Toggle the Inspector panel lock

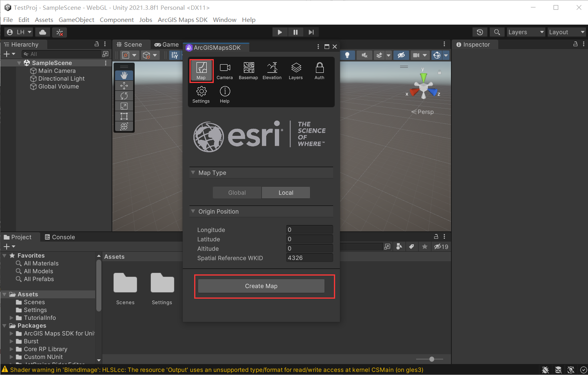click(x=575, y=44)
